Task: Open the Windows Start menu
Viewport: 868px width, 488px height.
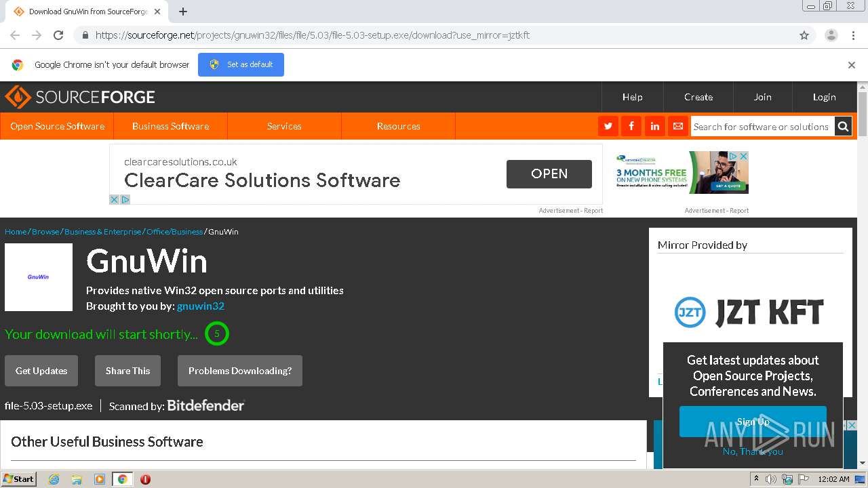Action: tap(19, 479)
